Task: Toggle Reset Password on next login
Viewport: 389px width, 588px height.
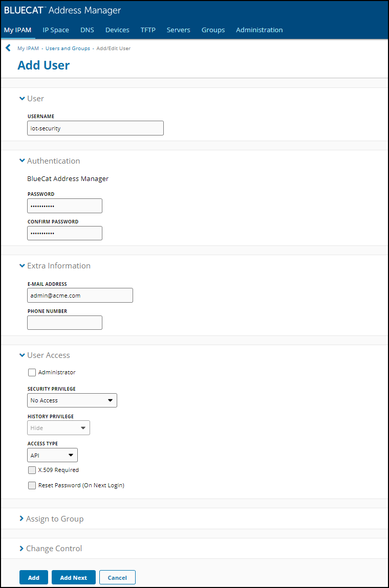Action: pyautogui.click(x=32, y=486)
